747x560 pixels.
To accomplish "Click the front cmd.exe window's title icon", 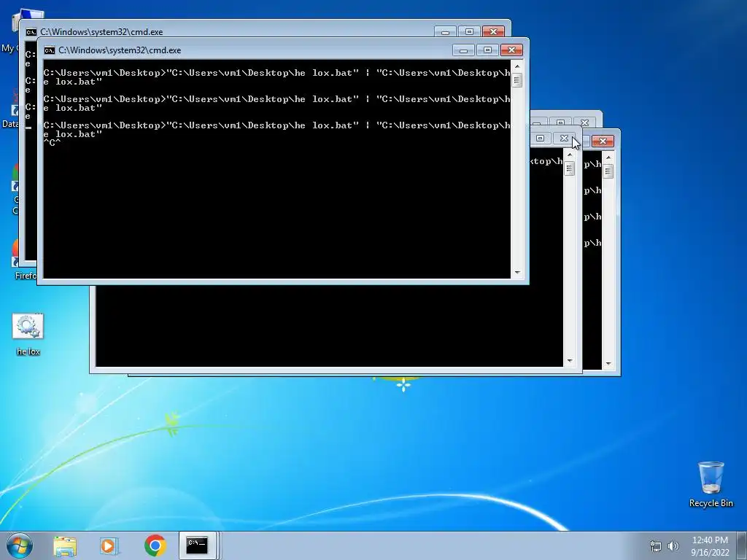I will (x=50, y=50).
